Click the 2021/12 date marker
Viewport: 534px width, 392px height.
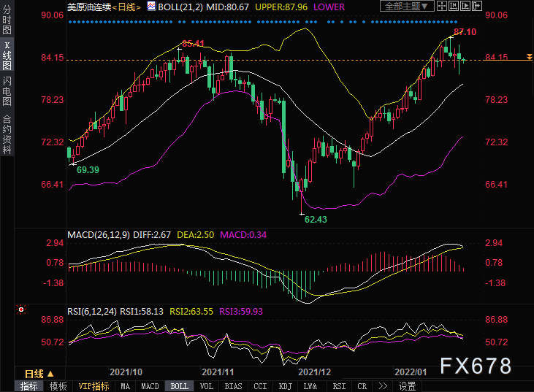pyautogui.click(x=314, y=372)
